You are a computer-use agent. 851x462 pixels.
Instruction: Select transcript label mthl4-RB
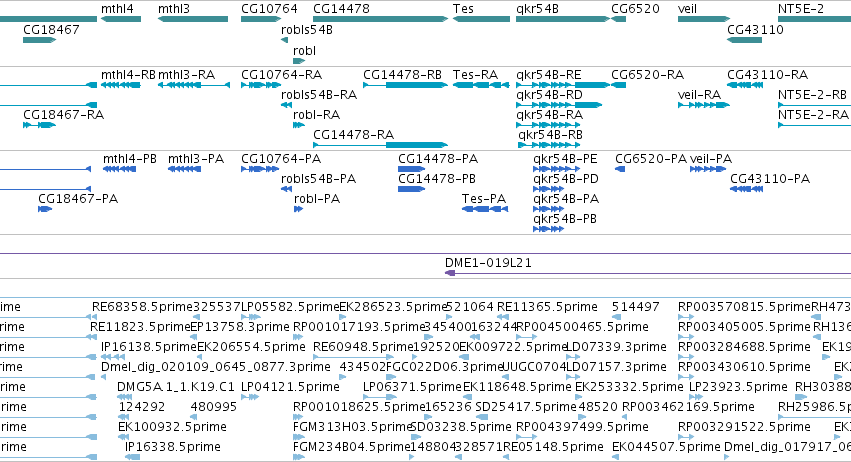[128, 74]
